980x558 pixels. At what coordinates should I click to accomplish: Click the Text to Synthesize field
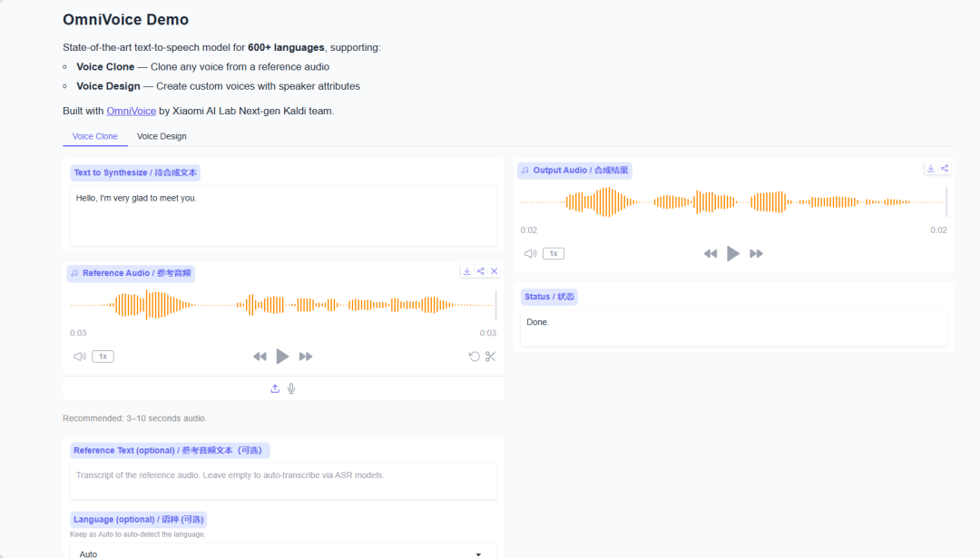click(283, 216)
